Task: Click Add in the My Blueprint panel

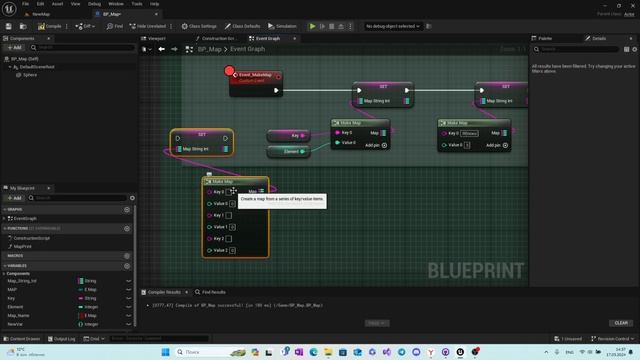Action: 14,198
